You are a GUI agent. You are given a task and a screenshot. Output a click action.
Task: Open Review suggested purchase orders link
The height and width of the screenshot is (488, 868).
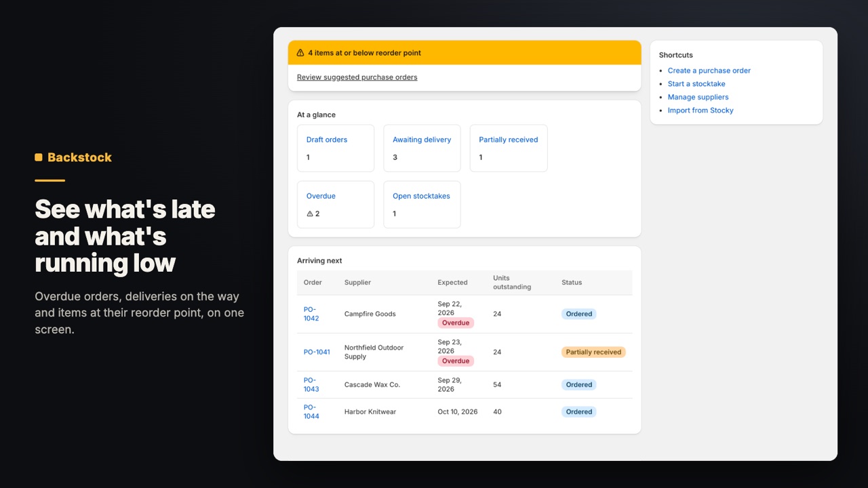click(357, 77)
